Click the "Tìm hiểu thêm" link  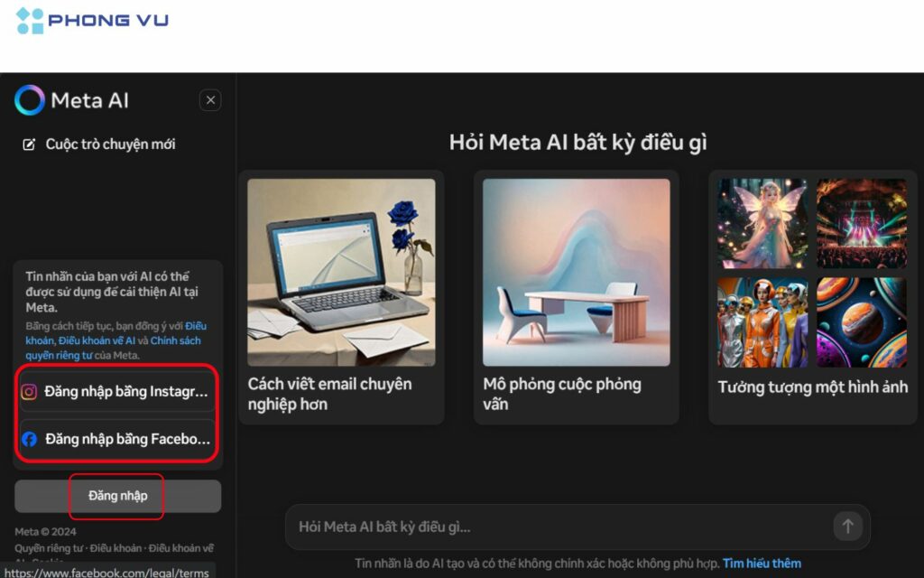point(762,563)
